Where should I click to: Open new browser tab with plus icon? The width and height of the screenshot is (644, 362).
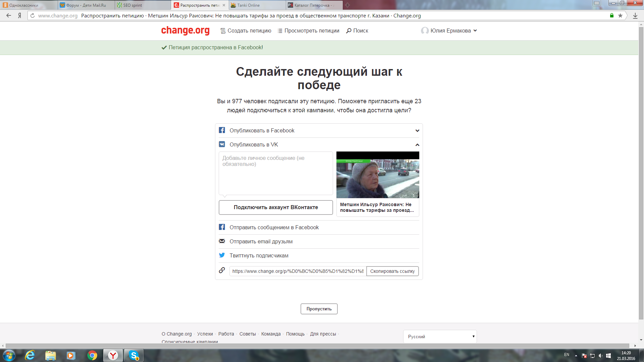(x=347, y=5)
